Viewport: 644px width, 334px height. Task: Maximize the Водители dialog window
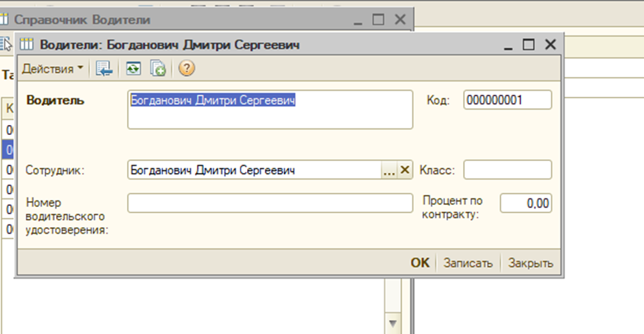pos(528,45)
